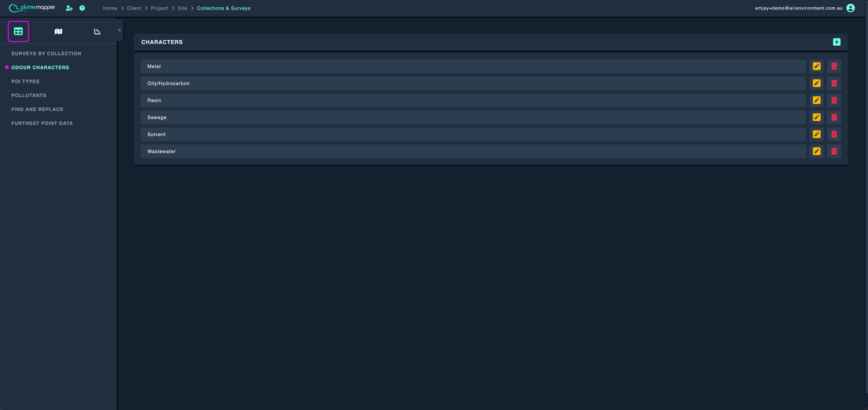Collapse the sidebar with the chevron arrow
This screenshot has height=410, width=868.
click(119, 30)
